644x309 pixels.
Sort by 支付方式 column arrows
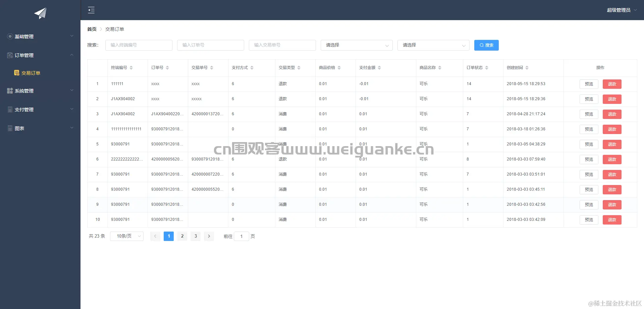coord(252,68)
